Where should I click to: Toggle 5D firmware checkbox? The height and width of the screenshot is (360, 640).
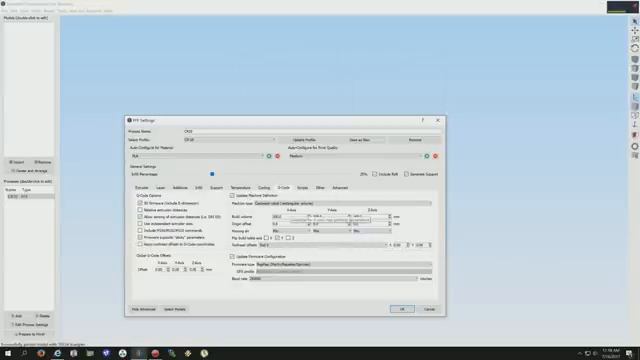140,203
